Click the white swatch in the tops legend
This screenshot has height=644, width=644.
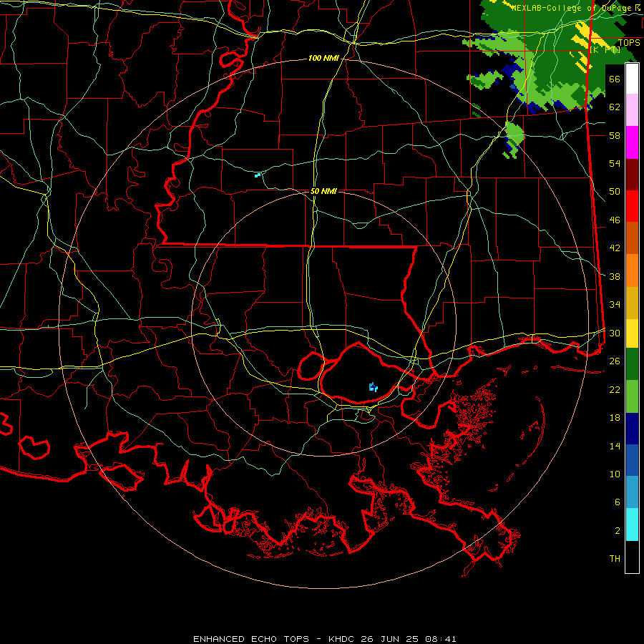[x=632, y=79]
